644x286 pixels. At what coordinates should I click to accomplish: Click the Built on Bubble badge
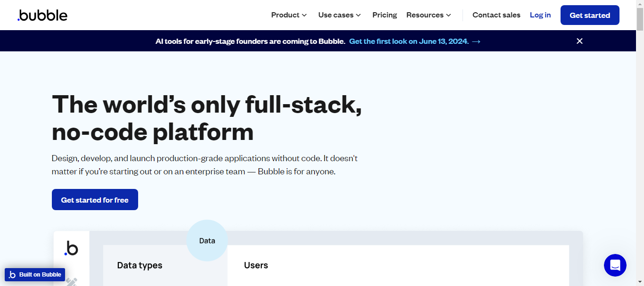point(35,275)
